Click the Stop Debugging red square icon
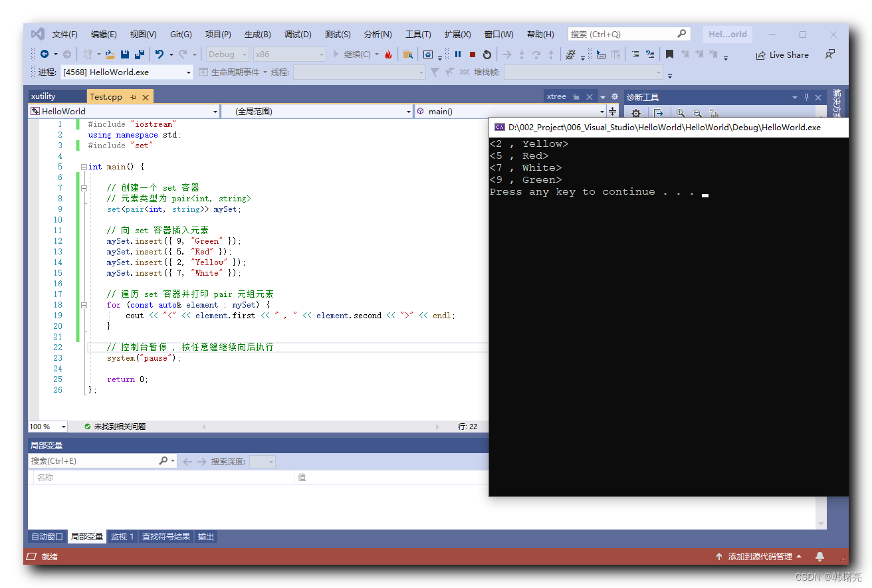Image resolution: width=872 pixels, height=588 pixels. [x=473, y=54]
